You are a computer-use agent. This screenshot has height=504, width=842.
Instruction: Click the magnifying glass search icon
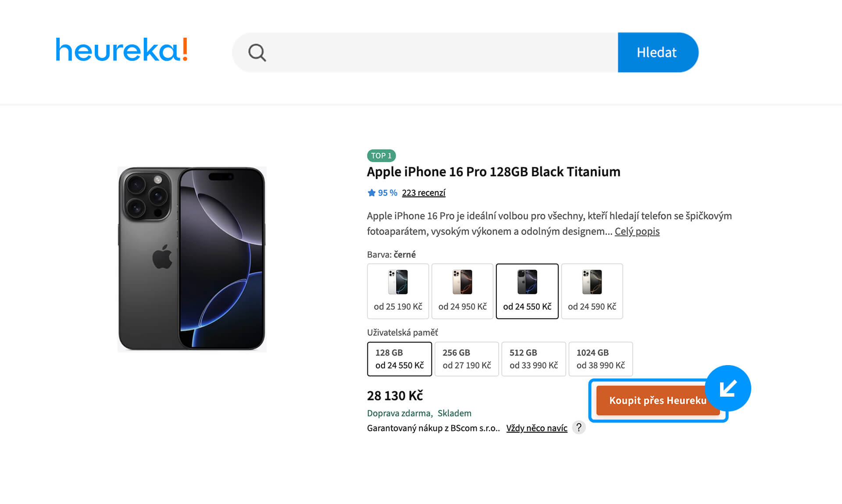pyautogui.click(x=257, y=53)
